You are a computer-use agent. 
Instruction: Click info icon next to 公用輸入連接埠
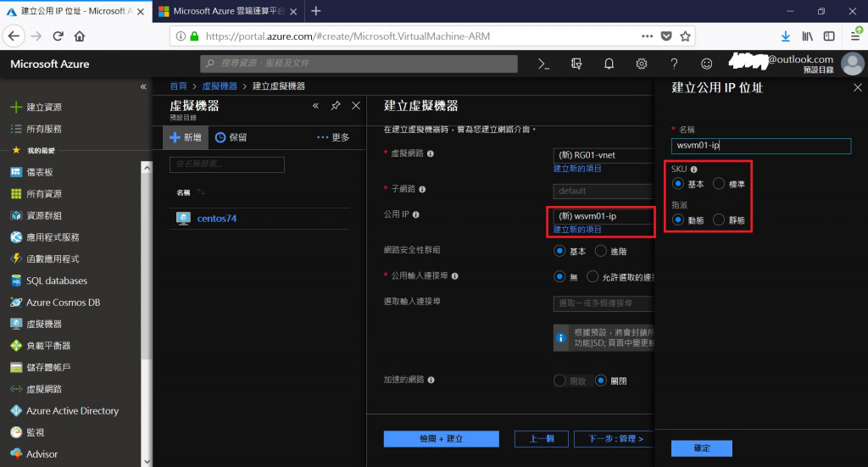pyautogui.click(x=454, y=276)
